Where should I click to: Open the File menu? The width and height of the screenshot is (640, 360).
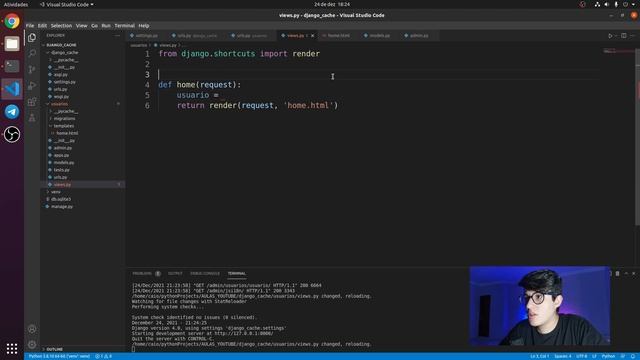30,26
